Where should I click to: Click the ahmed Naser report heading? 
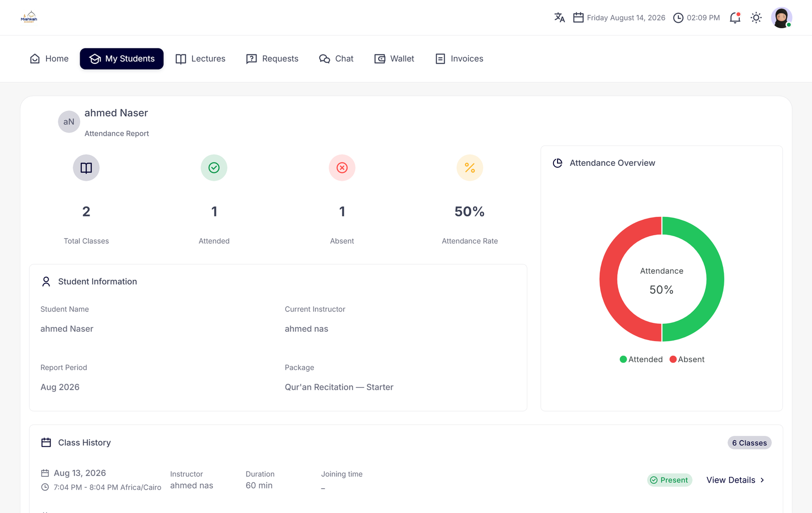coord(116,113)
